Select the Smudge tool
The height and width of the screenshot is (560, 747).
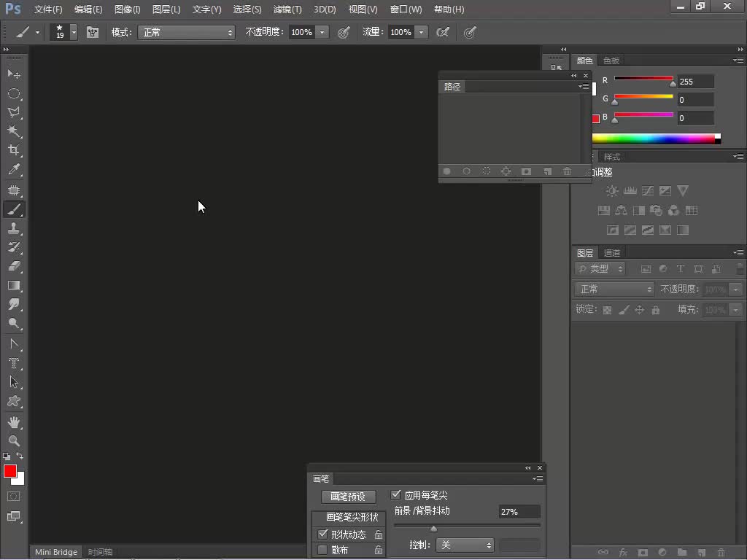14,304
